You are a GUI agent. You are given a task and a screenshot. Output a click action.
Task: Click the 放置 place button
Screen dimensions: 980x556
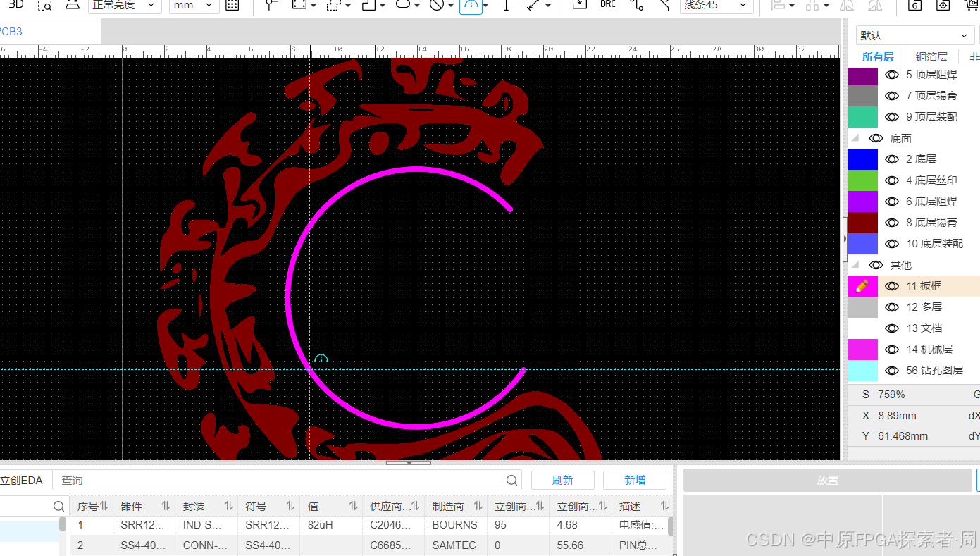click(x=828, y=481)
